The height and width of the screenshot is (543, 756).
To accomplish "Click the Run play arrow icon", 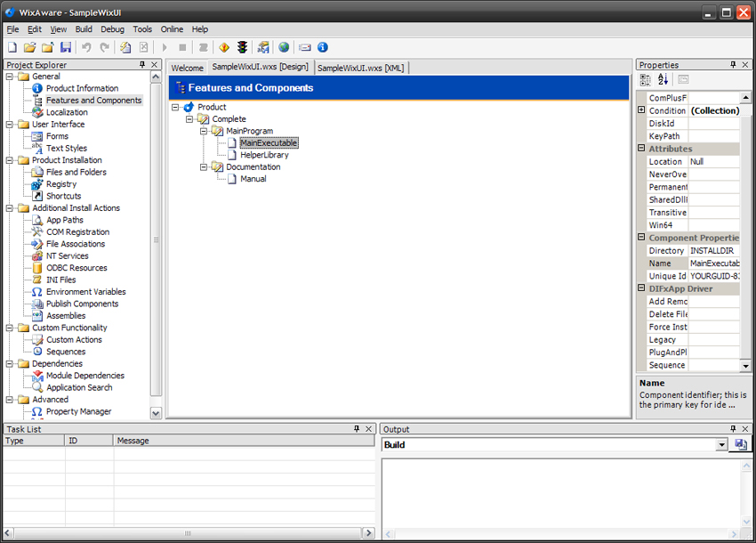I will 165,47.
